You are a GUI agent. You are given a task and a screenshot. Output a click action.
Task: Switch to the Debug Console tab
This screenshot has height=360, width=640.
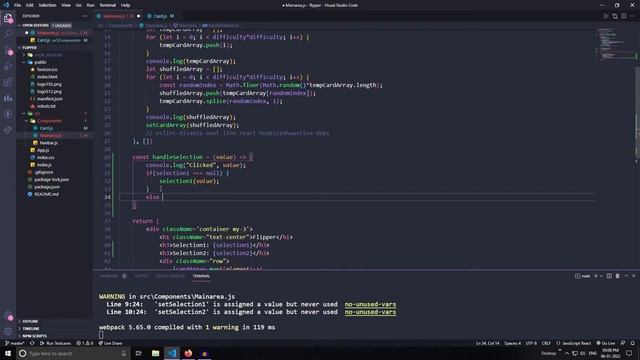170,276
